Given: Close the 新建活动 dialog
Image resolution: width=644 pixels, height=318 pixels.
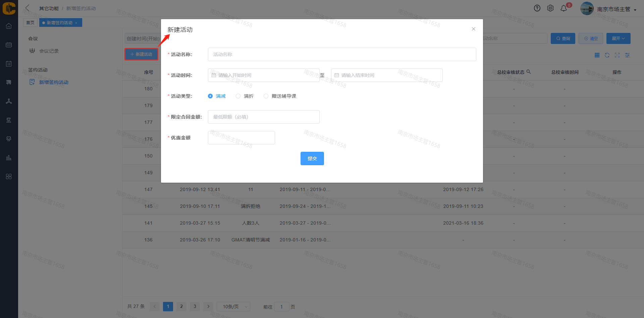Looking at the screenshot, I should pos(474,29).
